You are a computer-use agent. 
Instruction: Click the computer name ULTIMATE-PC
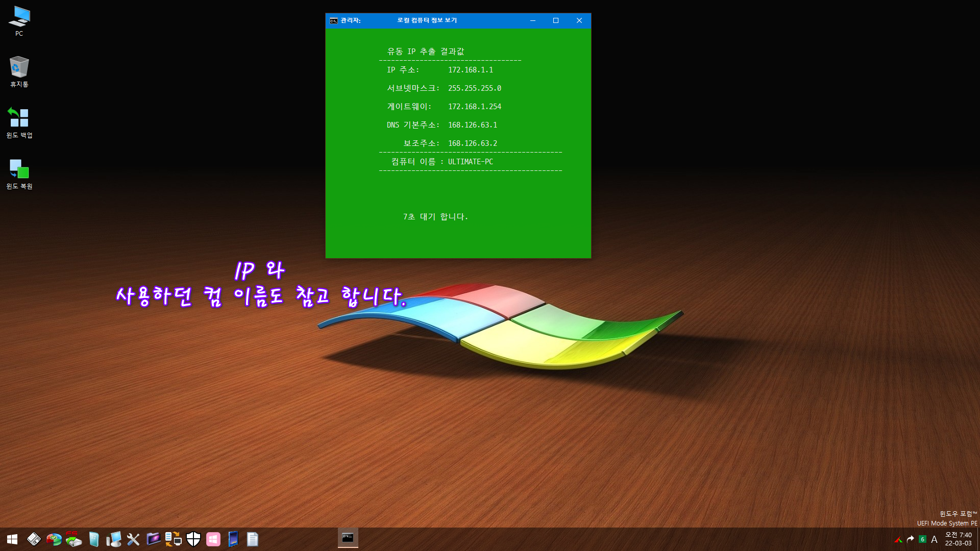point(471,162)
